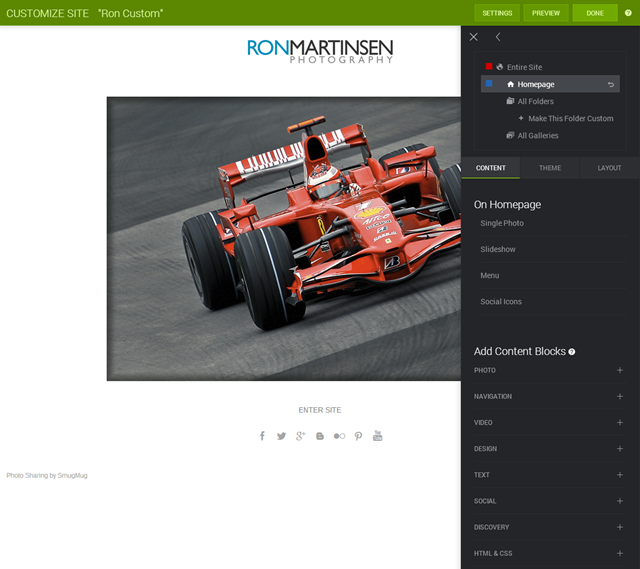Open the Facebook social icon
The image size is (640, 569).
tap(262, 436)
